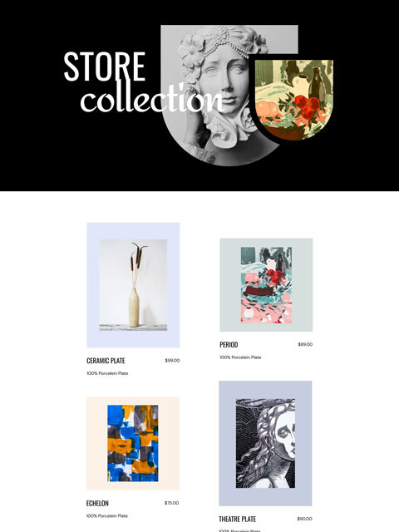Click the PERIOD product title
This screenshot has width=399, height=532.
[x=229, y=345]
